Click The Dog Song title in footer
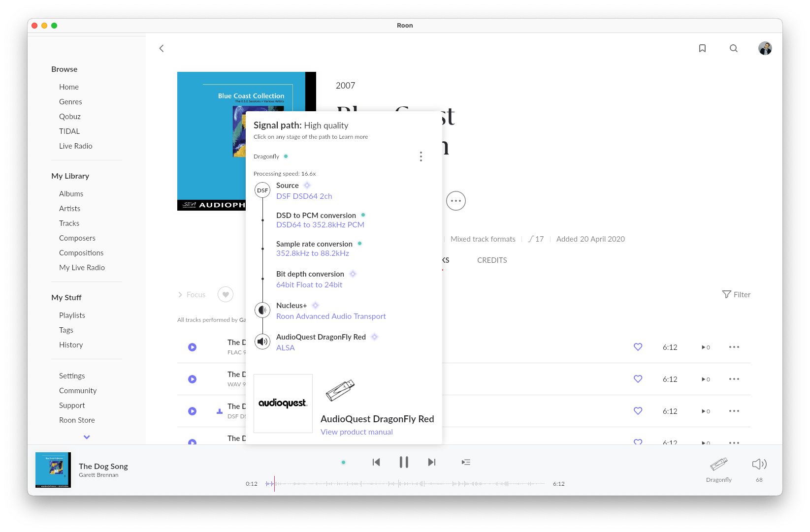The height and width of the screenshot is (532, 810). click(103, 467)
